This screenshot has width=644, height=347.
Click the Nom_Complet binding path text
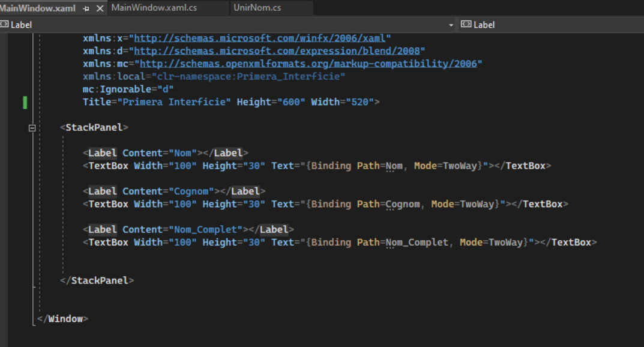[x=417, y=243]
